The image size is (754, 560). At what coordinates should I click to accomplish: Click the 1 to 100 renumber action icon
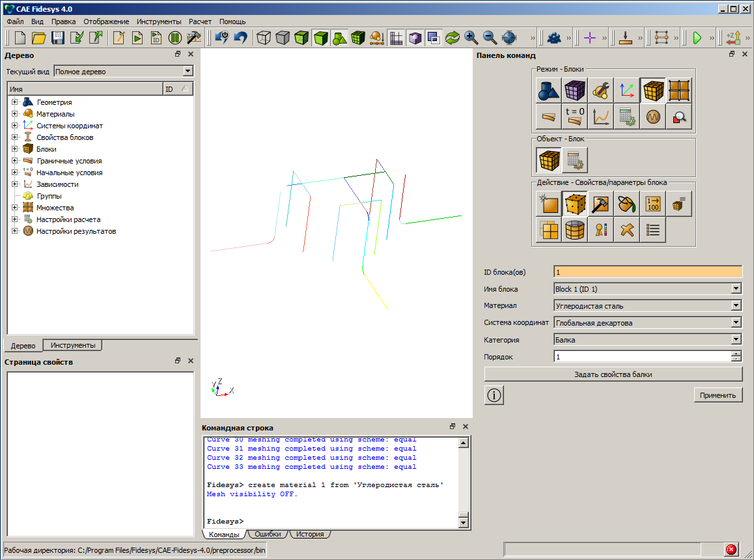click(x=653, y=204)
